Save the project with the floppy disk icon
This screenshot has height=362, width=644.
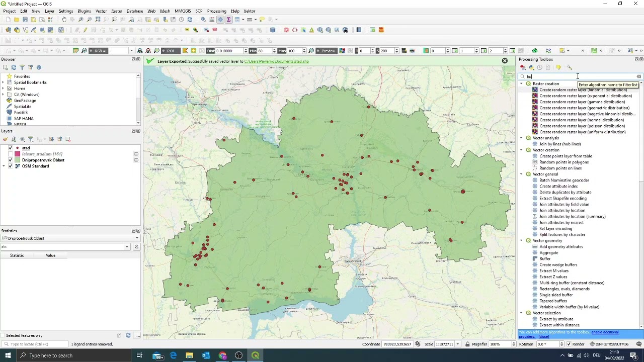point(25,20)
